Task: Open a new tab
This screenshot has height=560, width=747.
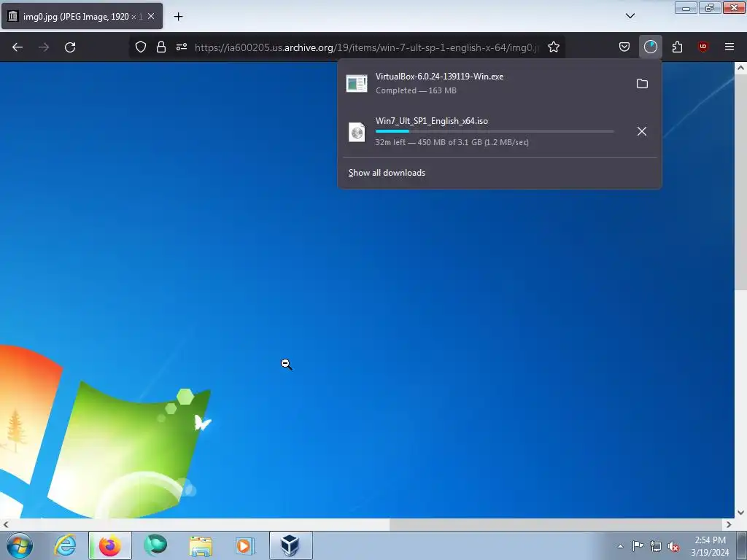Action: click(178, 17)
